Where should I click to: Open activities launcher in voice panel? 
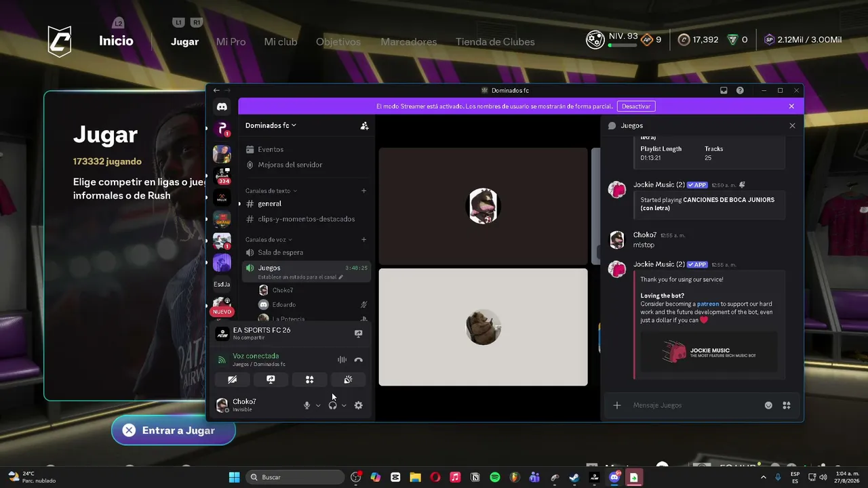(x=309, y=380)
